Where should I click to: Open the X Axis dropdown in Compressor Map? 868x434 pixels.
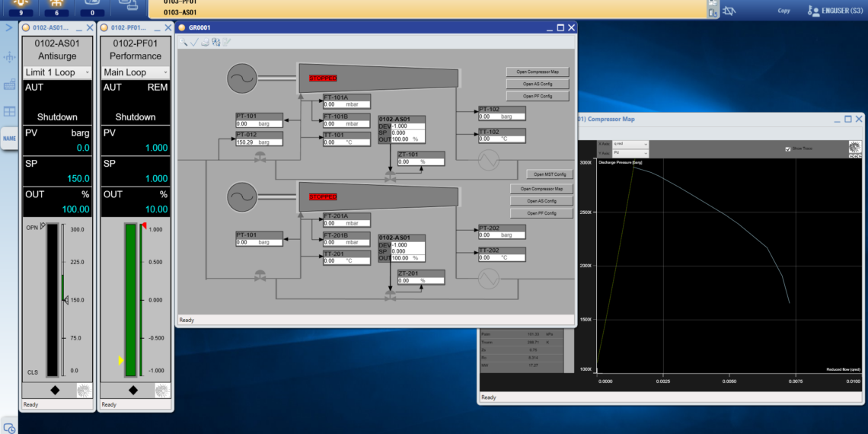630,143
